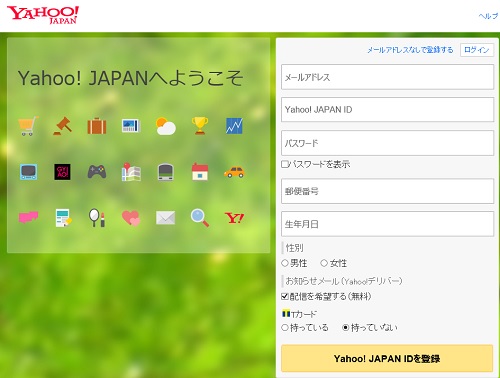Open the メールアドレスなしで登録する link
Screen dimensions: 500x378
click(x=410, y=50)
